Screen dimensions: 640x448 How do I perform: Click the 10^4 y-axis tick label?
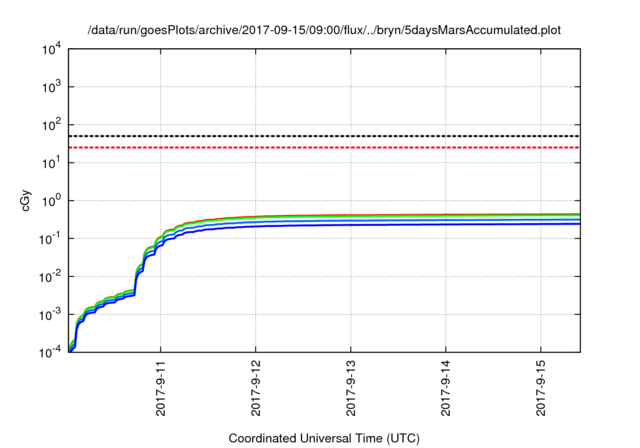coord(51,50)
